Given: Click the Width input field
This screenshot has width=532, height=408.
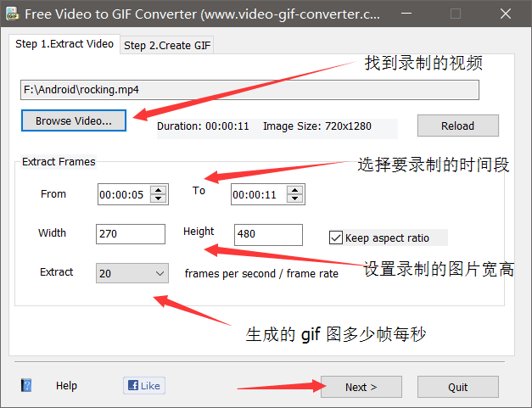Looking at the screenshot, I should point(131,234).
